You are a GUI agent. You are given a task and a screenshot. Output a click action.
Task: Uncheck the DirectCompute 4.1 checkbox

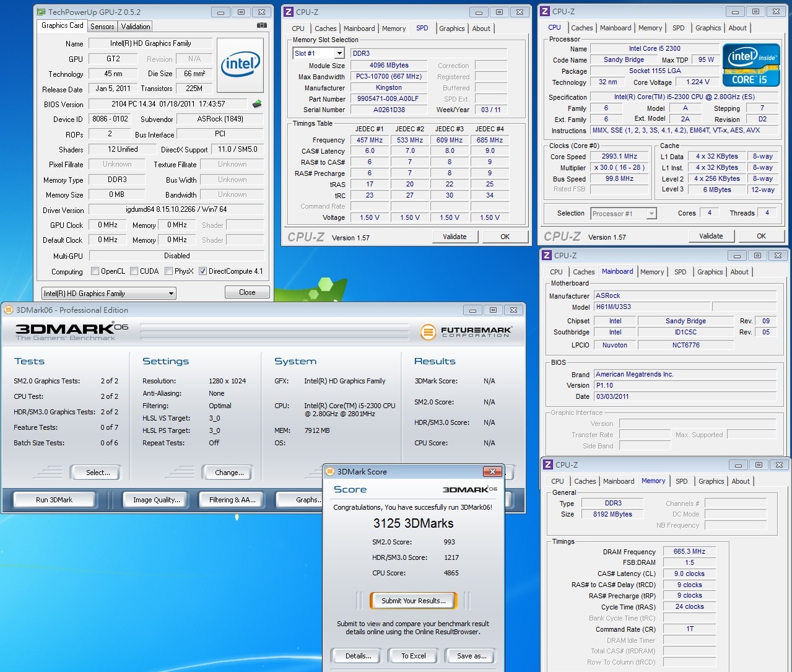202,271
